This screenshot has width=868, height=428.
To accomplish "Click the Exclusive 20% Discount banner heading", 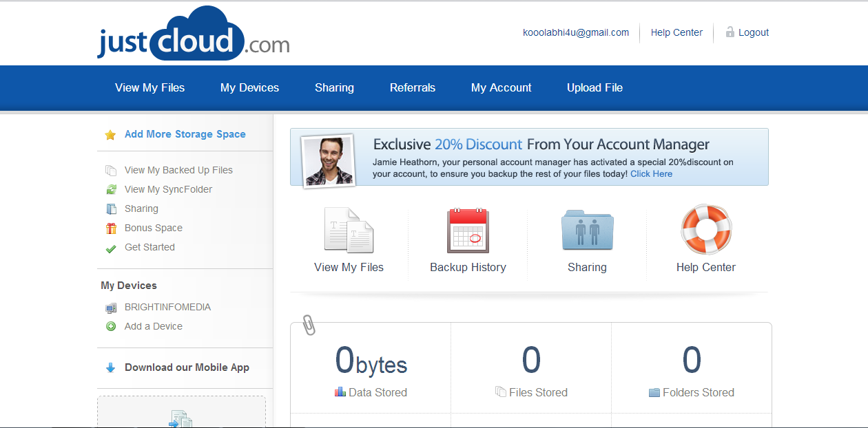I will coord(541,145).
